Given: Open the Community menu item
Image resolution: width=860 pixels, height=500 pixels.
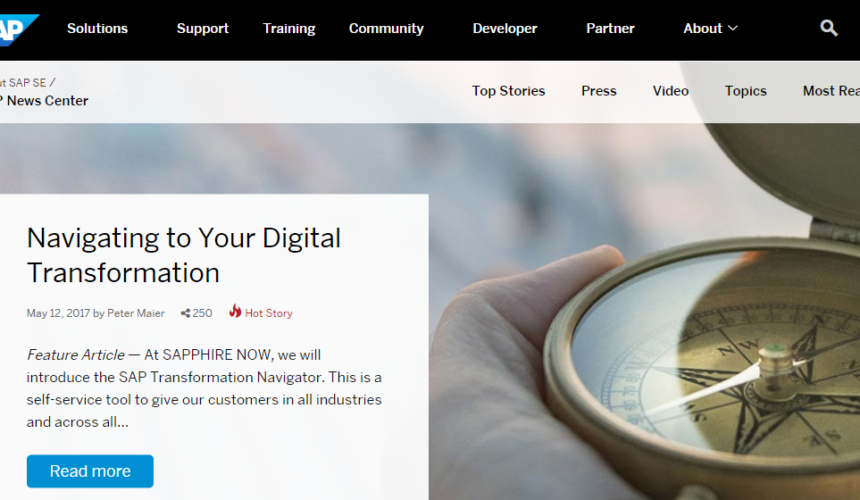Looking at the screenshot, I should click(386, 29).
